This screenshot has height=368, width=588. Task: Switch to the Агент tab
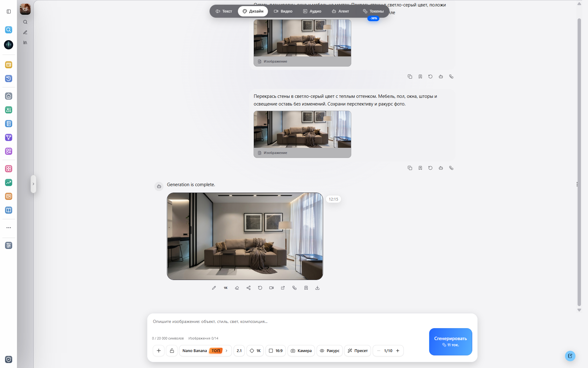(340, 11)
